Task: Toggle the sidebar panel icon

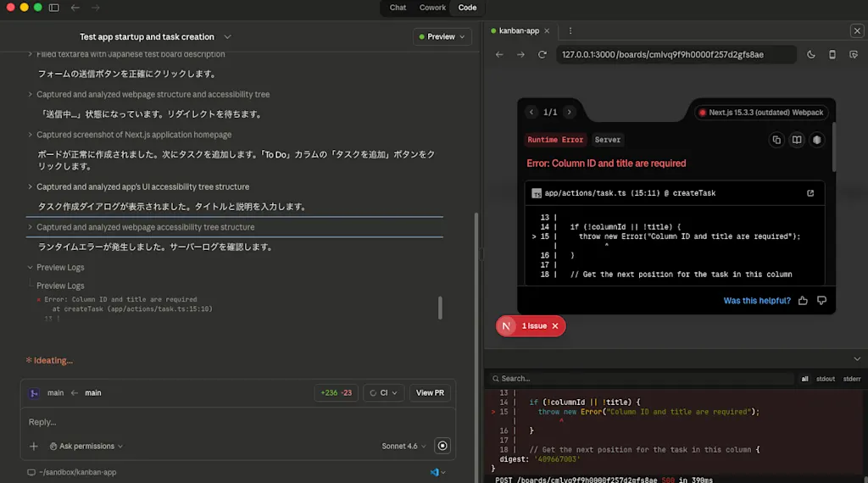Action: pyautogui.click(x=53, y=8)
